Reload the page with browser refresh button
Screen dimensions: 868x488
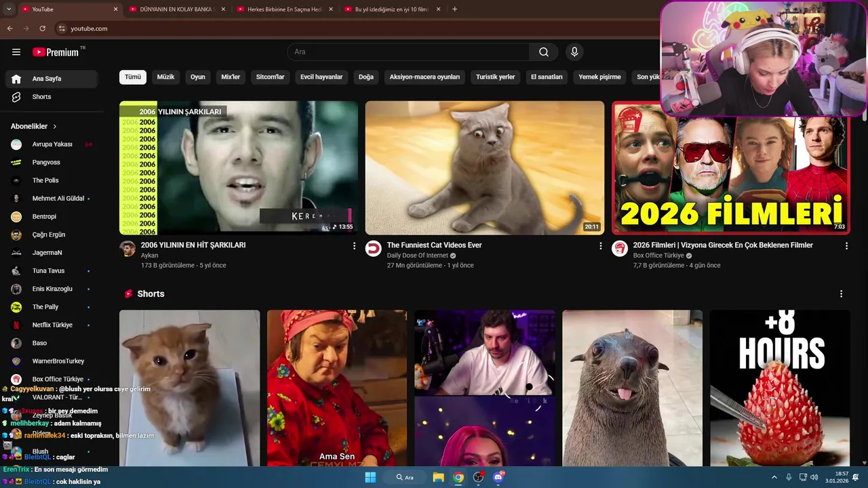(x=43, y=28)
